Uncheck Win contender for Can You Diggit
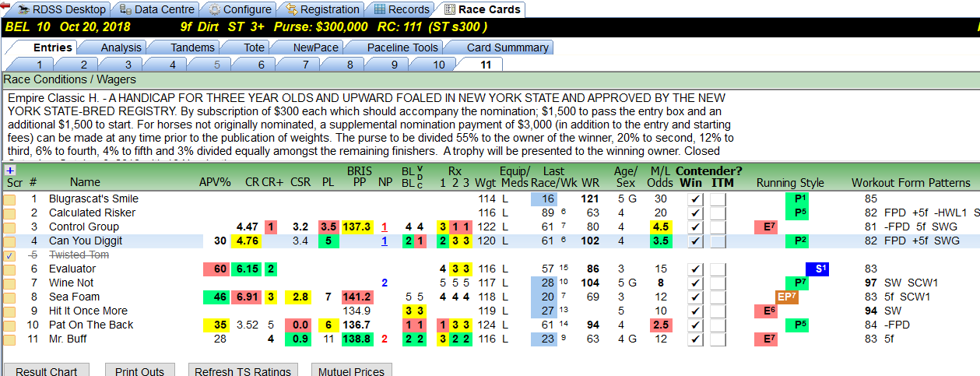Screen dimensions: 980x376 (x=697, y=241)
